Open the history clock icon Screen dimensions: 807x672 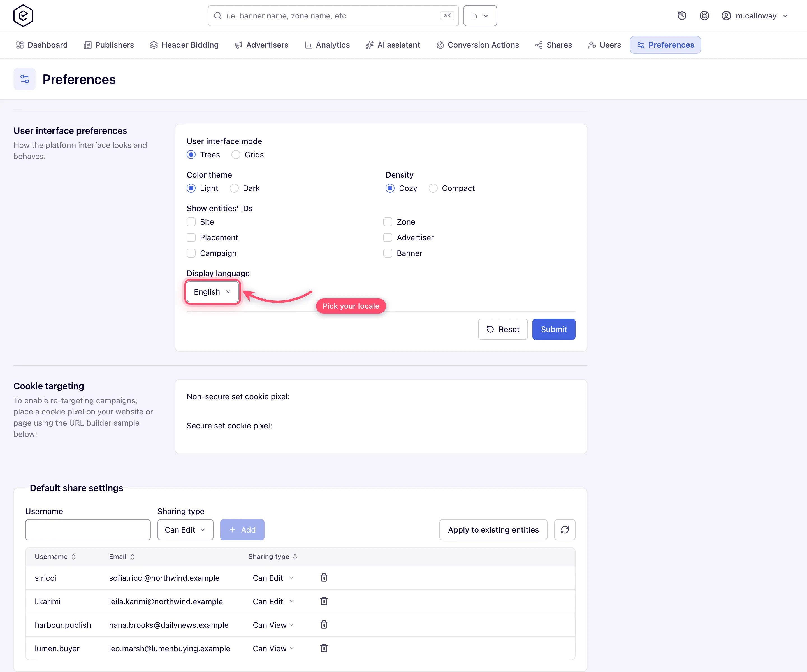point(682,16)
